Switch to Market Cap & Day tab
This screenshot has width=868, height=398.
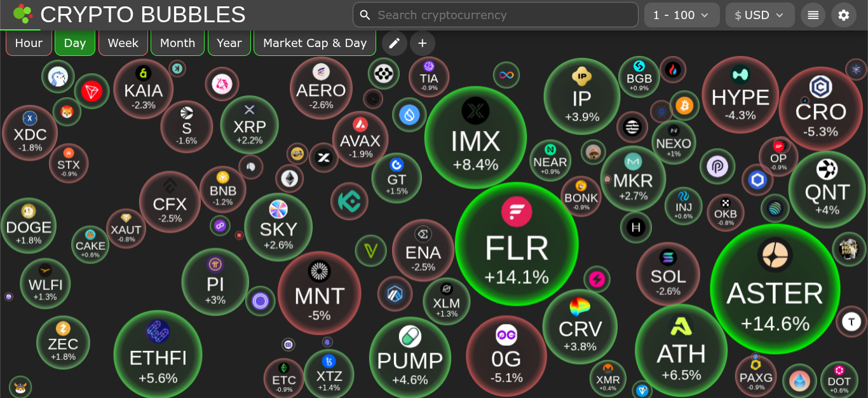click(x=315, y=43)
